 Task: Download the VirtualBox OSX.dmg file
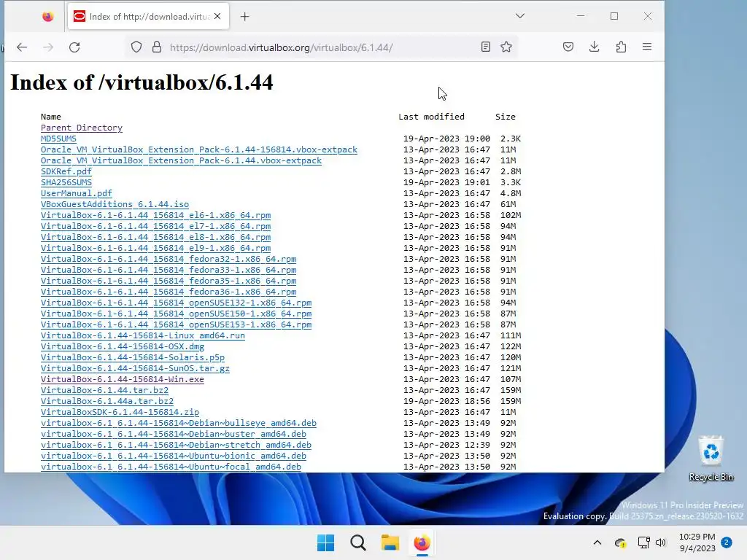123,346
